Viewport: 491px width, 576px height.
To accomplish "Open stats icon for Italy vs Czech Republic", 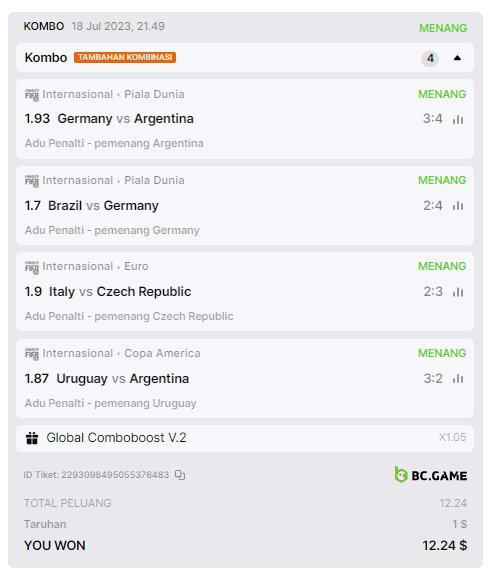I will click(x=458, y=292).
